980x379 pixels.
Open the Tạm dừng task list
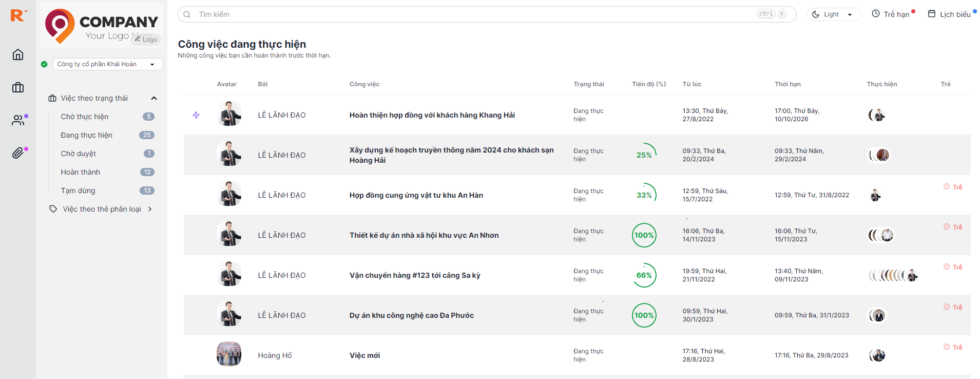tap(78, 191)
